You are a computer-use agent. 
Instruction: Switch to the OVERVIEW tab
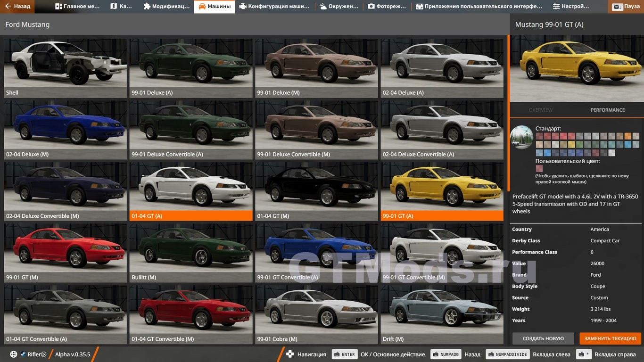coord(540,110)
